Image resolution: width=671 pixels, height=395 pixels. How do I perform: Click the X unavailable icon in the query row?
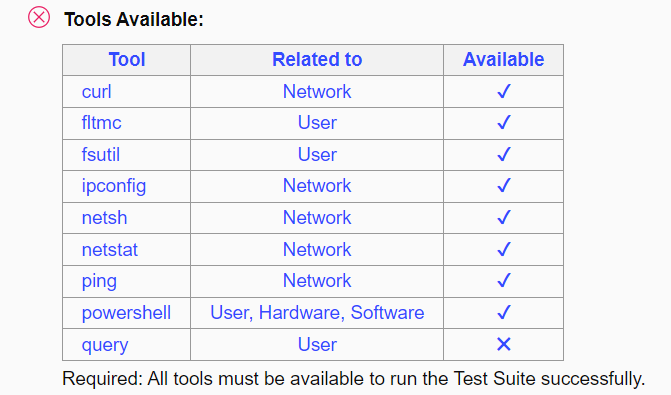coord(504,344)
